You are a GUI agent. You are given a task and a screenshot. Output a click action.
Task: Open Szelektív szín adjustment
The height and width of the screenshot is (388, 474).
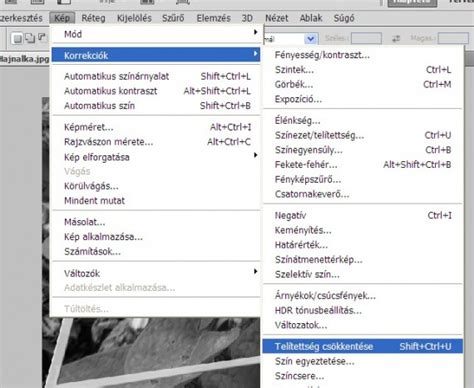pyautogui.click(x=363, y=274)
